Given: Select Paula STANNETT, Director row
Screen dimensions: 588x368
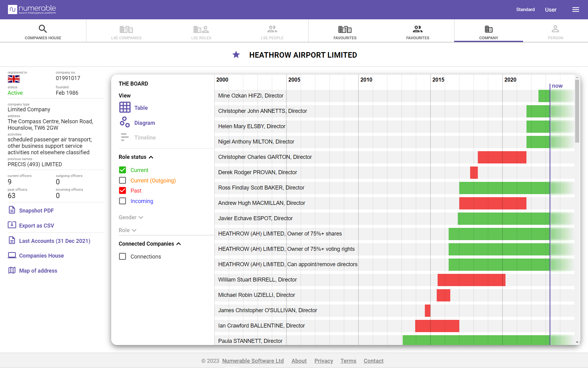Looking at the screenshot, I should (x=394, y=340).
